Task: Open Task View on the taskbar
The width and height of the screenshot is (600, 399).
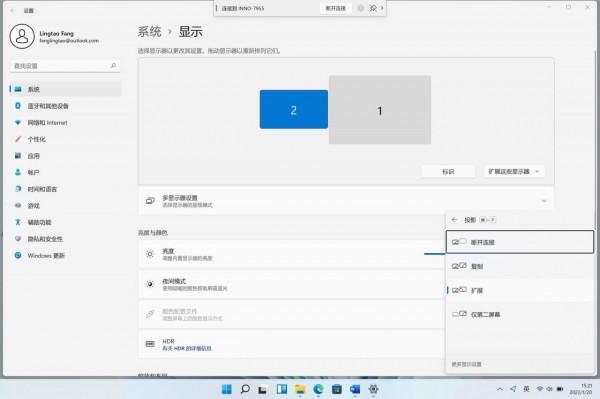Action: click(x=262, y=389)
